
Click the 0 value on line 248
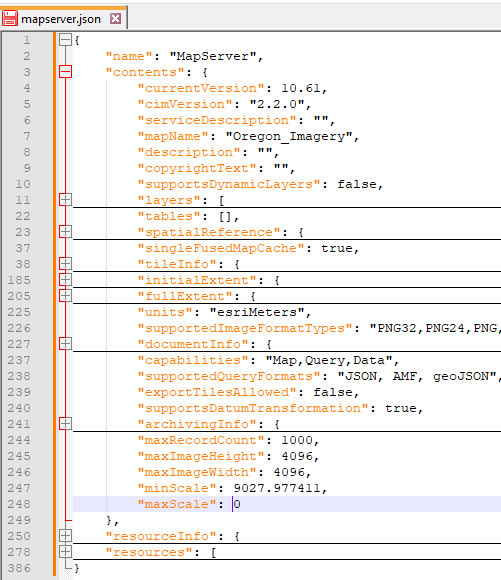[x=237, y=504]
